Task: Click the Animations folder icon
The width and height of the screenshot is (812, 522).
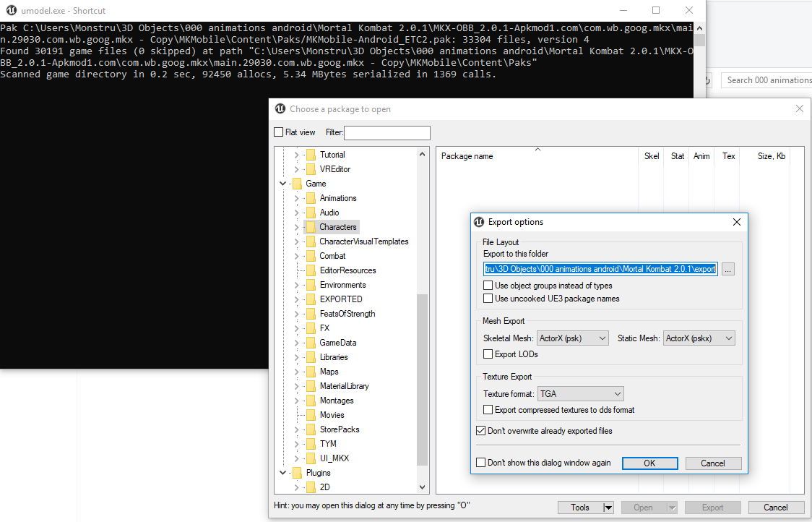Action: (311, 198)
